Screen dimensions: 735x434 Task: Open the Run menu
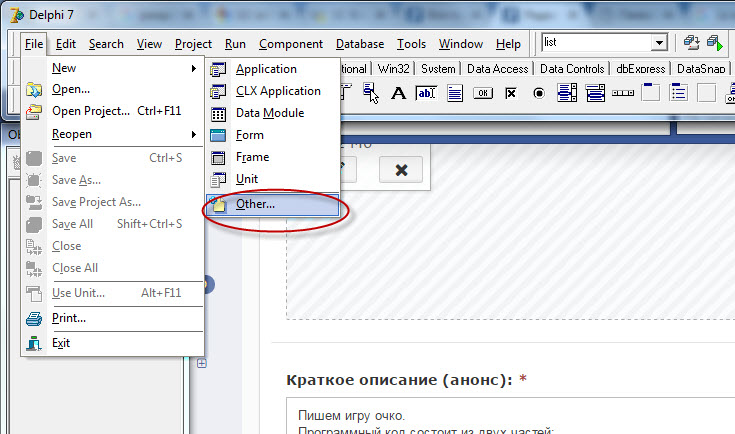click(x=235, y=44)
